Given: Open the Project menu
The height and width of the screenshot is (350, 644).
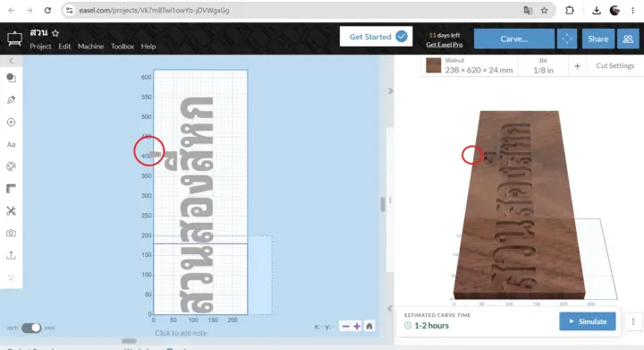Looking at the screenshot, I should 40,46.
